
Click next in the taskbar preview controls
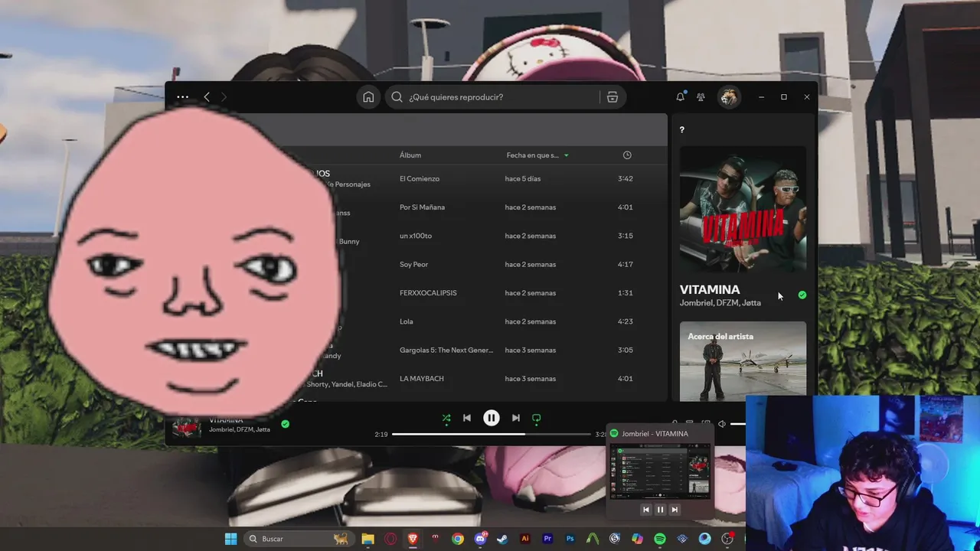(674, 510)
